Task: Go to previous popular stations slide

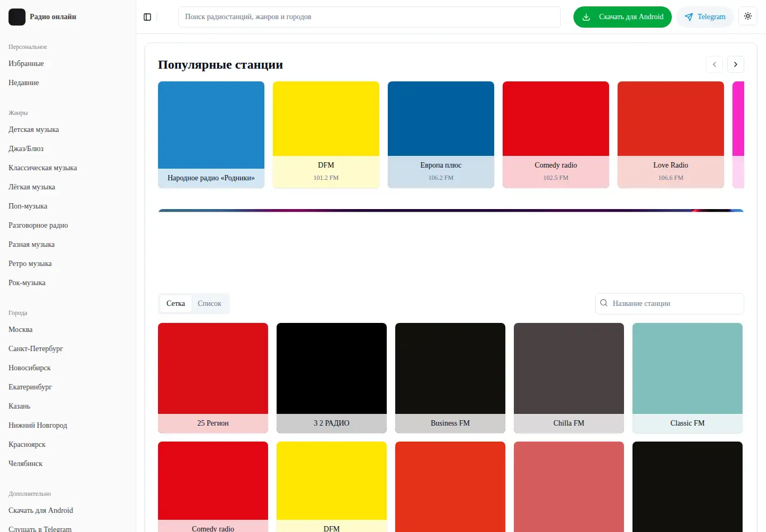Action: (x=714, y=64)
